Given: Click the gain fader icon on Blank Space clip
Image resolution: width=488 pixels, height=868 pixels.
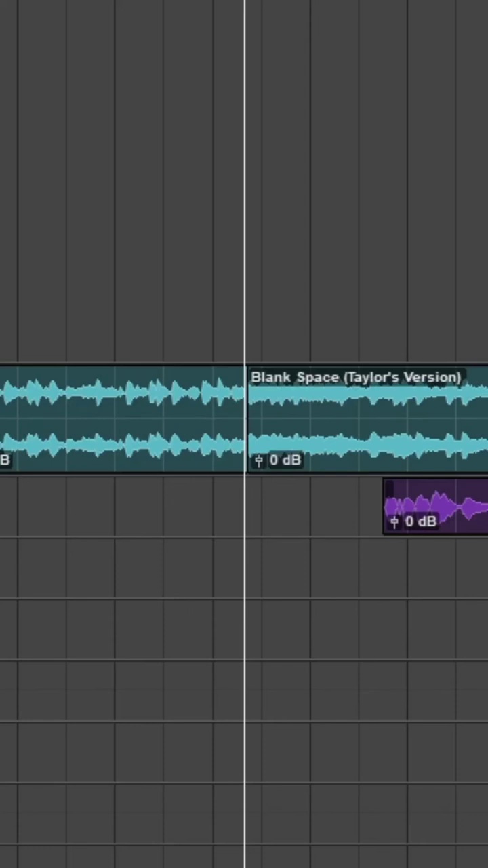Looking at the screenshot, I should tap(258, 461).
